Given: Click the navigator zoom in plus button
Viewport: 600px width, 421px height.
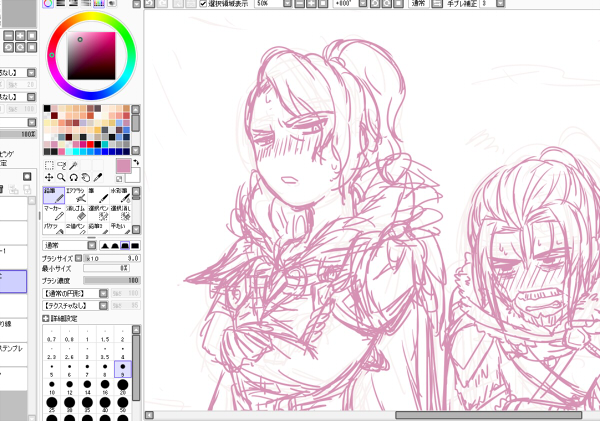Looking at the screenshot, I should click(x=20, y=36).
